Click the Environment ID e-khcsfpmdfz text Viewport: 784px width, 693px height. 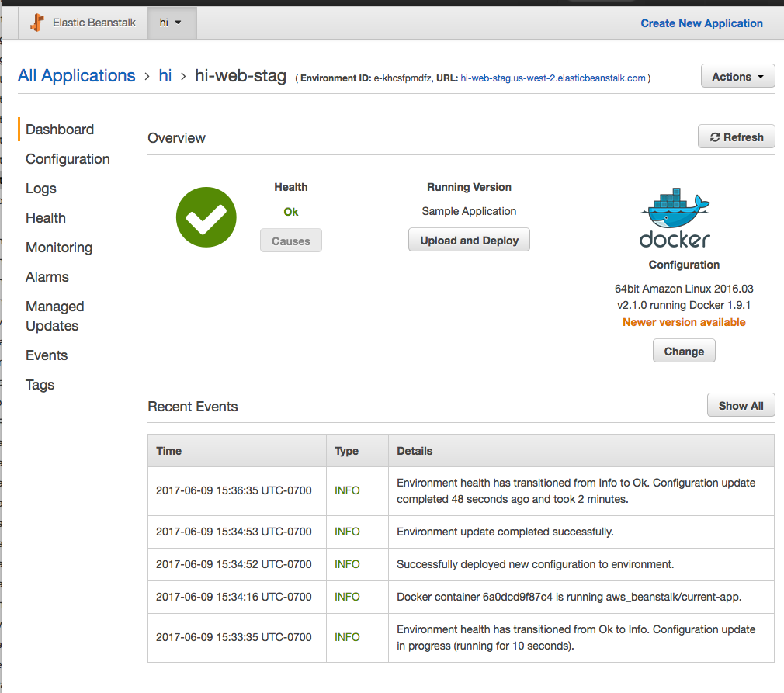[404, 78]
